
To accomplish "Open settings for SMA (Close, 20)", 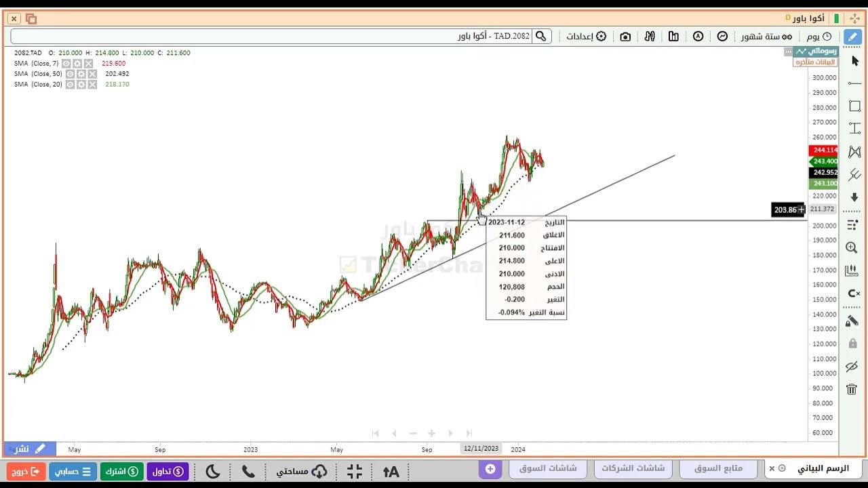I will (x=81, y=85).
